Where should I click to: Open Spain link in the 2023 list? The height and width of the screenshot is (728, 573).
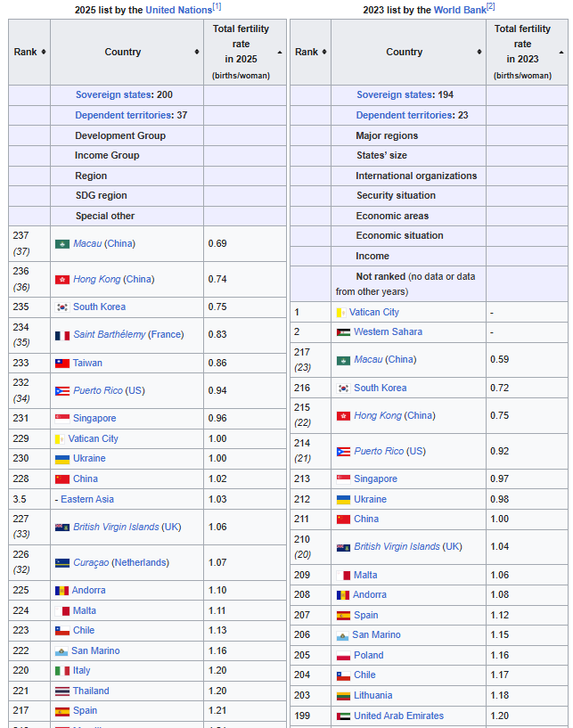[x=366, y=615]
